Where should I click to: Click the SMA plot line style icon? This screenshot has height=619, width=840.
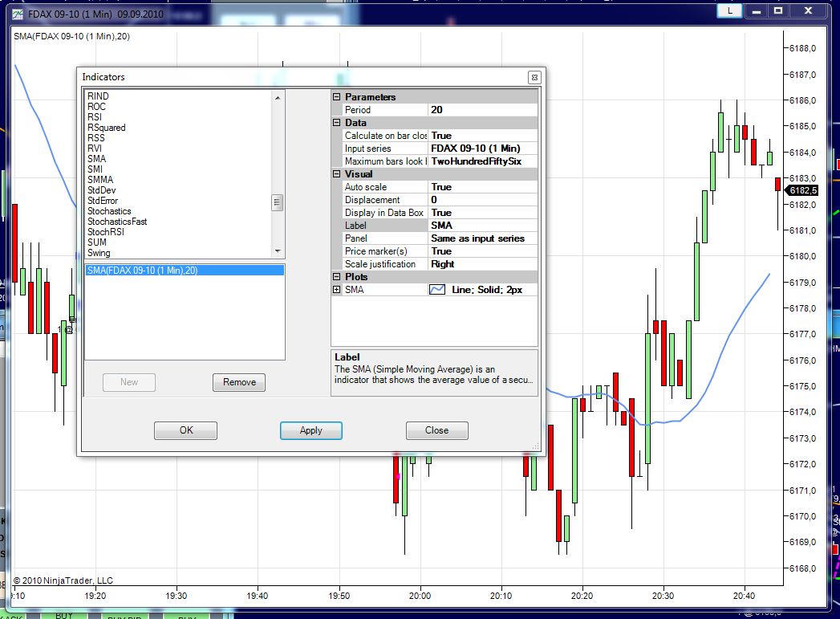point(438,290)
